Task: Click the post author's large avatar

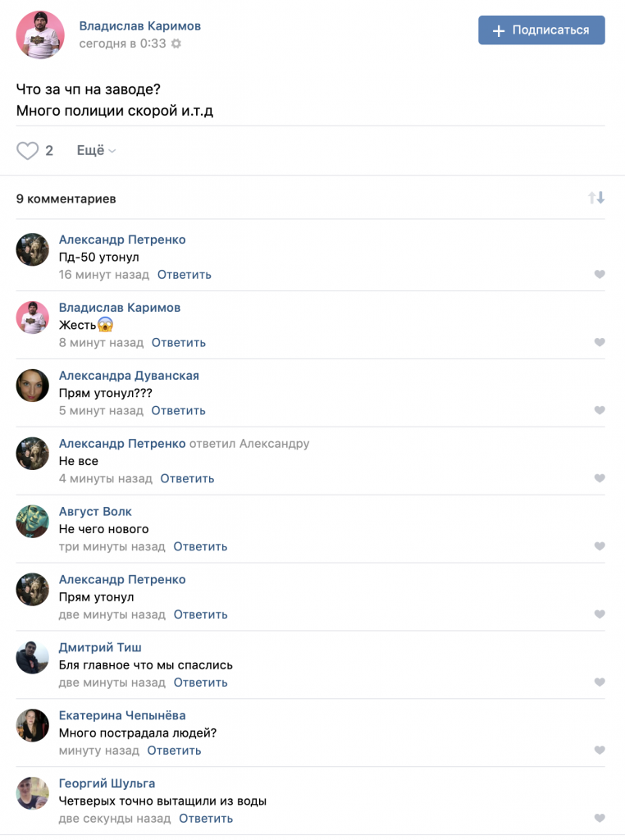Action: point(40,34)
